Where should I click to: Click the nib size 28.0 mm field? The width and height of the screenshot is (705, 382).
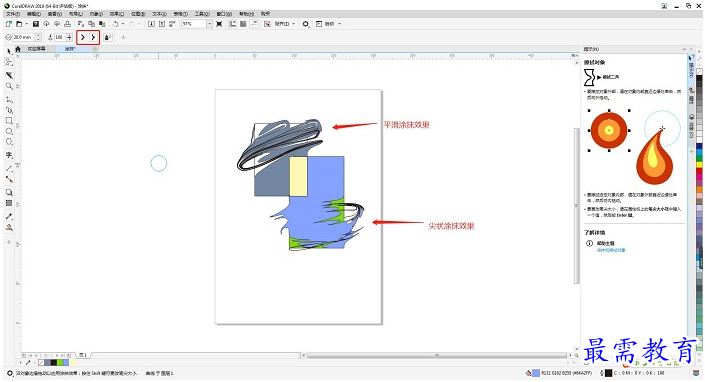click(x=23, y=37)
